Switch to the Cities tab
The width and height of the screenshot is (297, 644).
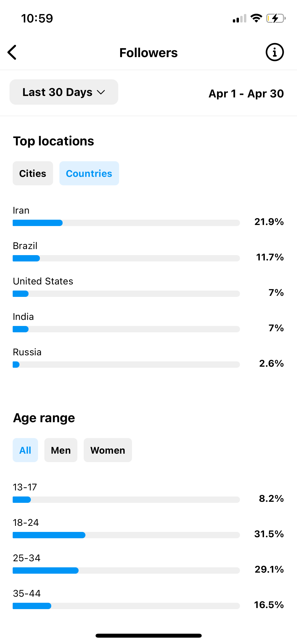[x=33, y=173]
